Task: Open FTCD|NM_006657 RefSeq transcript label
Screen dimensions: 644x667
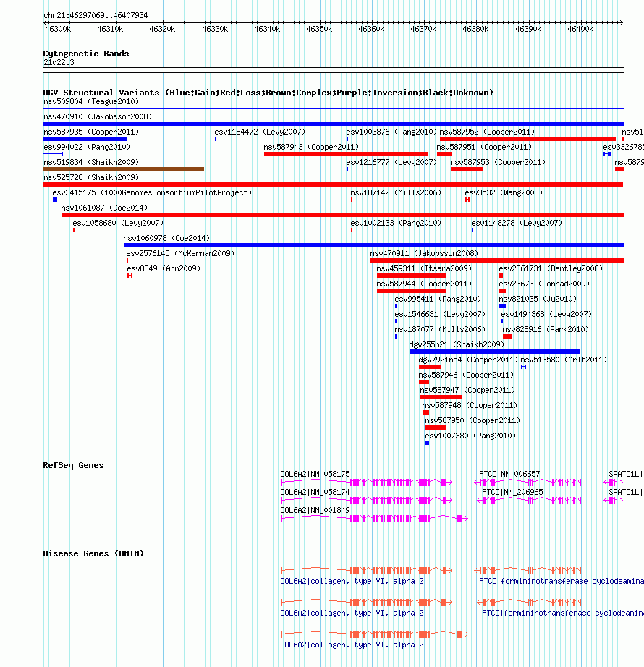Action: click(x=509, y=474)
